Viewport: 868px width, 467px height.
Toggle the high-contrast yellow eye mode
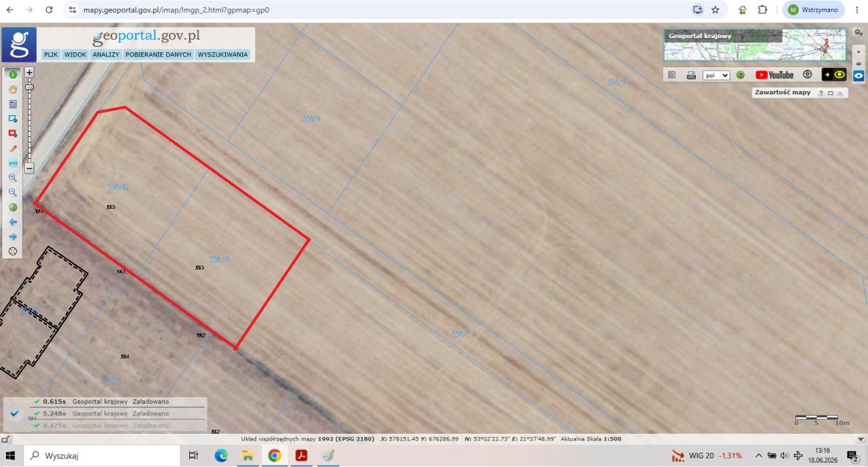(x=834, y=75)
